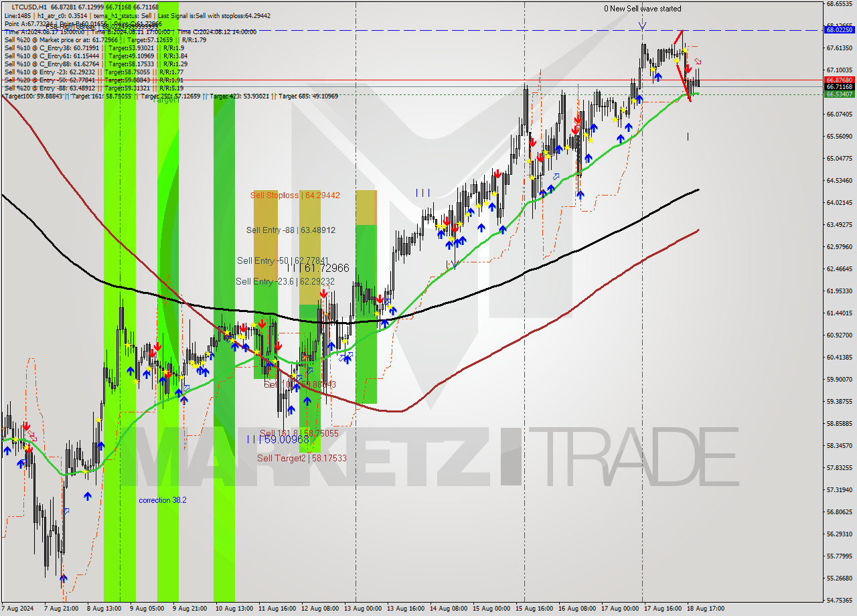Select the 'Sell Entry -88 | 63.48912' label
This screenshot has width=857, height=616.
(x=291, y=230)
